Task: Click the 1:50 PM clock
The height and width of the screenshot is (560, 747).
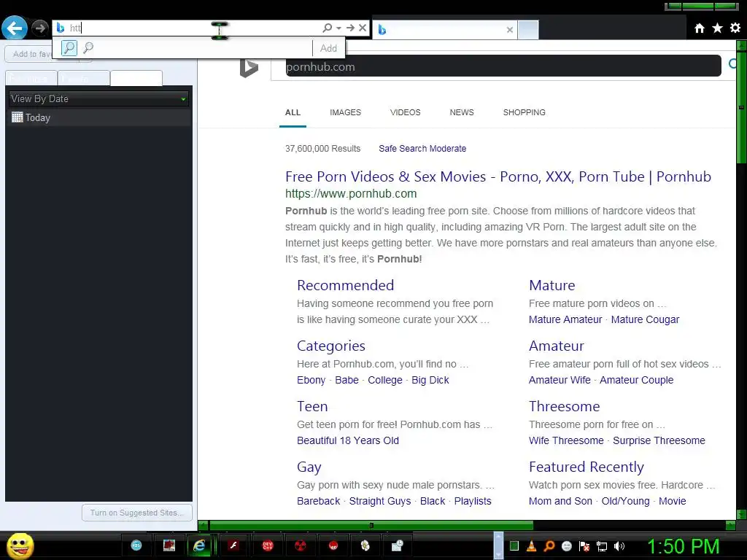Action: [683, 546]
